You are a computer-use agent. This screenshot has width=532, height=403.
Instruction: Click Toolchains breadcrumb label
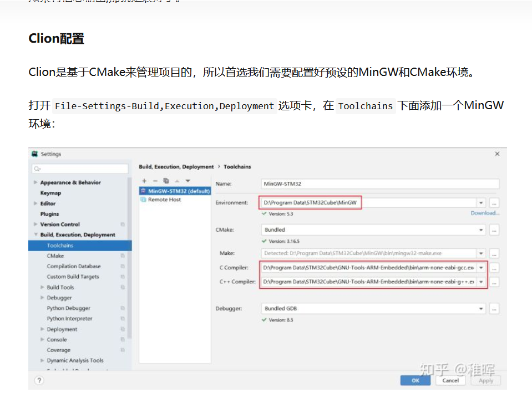[237, 167]
